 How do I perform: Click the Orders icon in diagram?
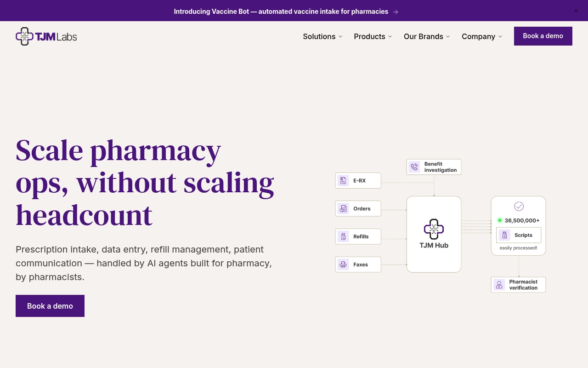343,208
